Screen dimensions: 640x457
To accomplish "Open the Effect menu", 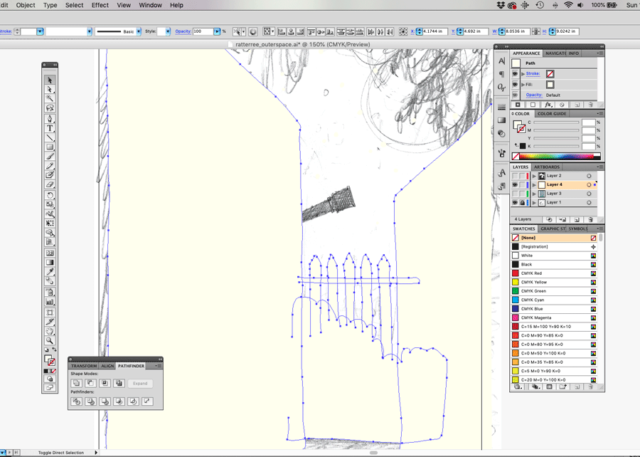I will (100, 5).
